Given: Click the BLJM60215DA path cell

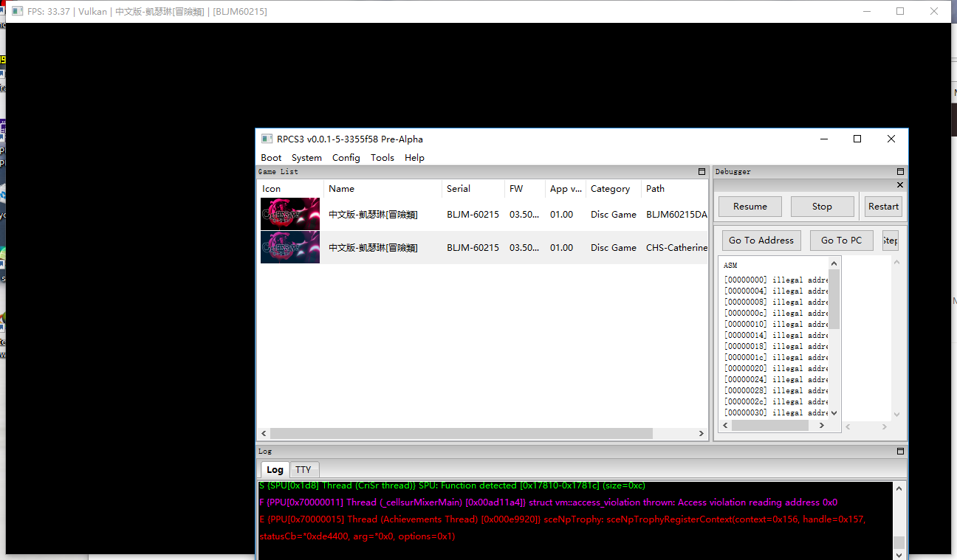Looking at the screenshot, I should [x=675, y=215].
